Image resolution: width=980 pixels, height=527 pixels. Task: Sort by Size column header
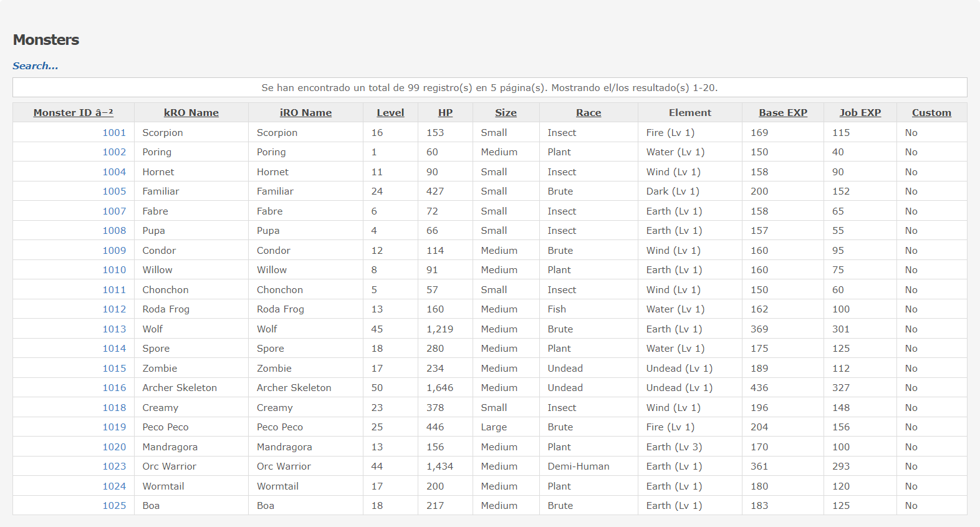coord(506,113)
